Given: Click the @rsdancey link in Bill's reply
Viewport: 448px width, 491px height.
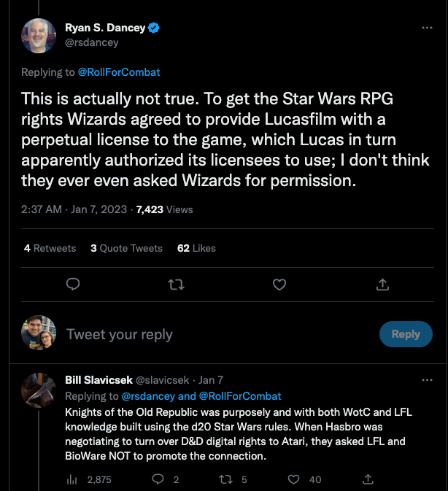Looking at the screenshot, I should [148, 395].
